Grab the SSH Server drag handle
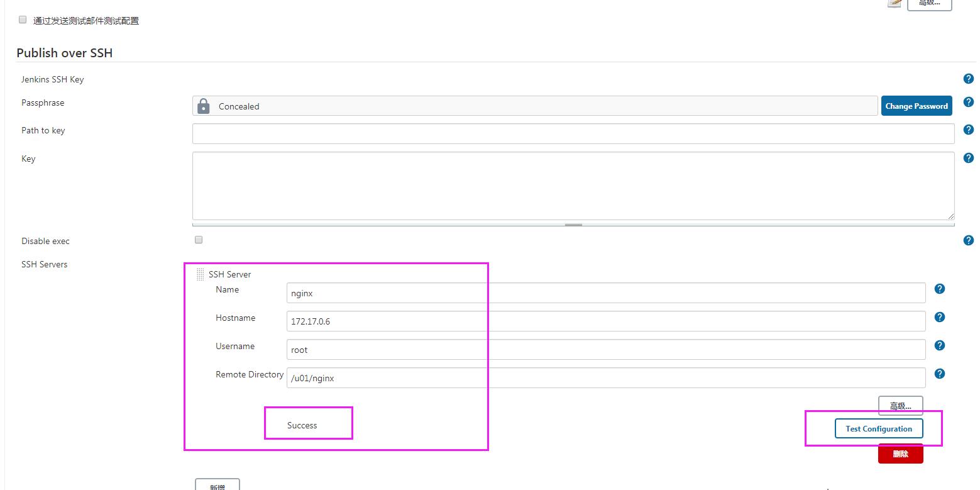The height and width of the screenshot is (490, 980). (x=201, y=274)
